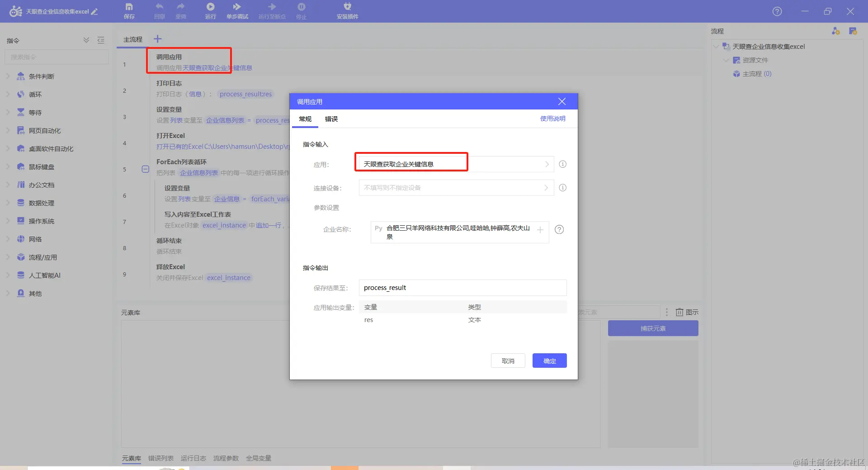Open the 使用说明 link
The image size is (868, 470).
click(x=553, y=119)
